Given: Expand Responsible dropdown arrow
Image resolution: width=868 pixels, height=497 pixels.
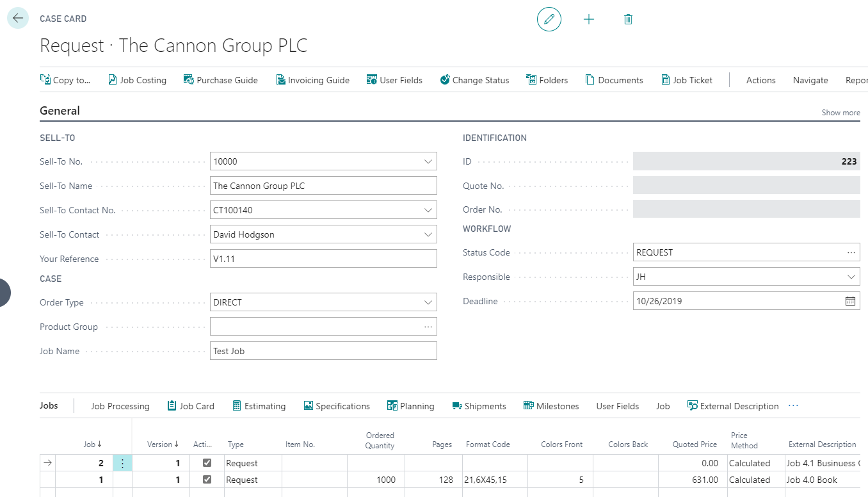Looking at the screenshot, I should tap(851, 277).
